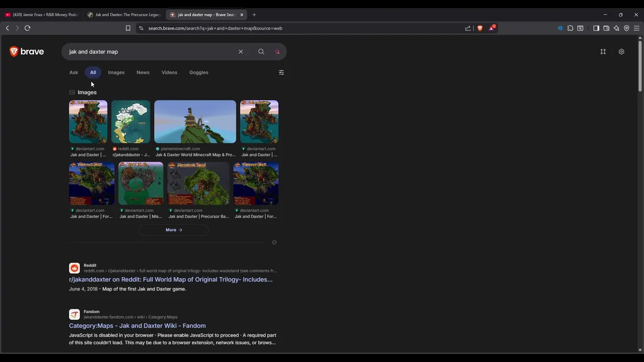Submit search with the magnifier icon
This screenshot has height=362, width=644.
tap(261, 52)
